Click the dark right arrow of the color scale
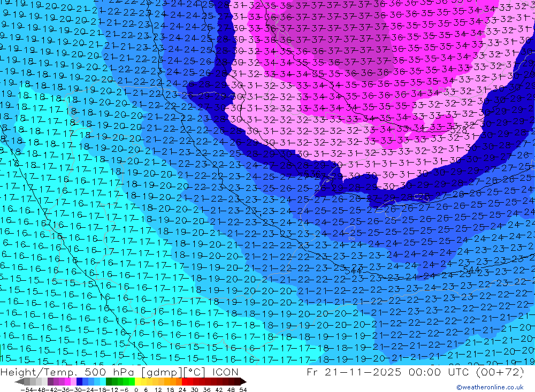535x392 pixels. pyautogui.click(x=243, y=381)
